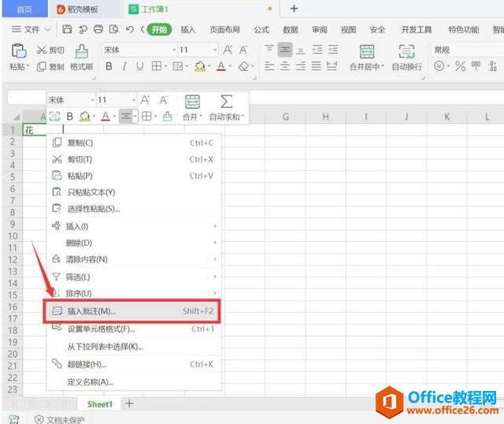Click the new tab plus button
The width and height of the screenshot is (504, 424).
point(294,9)
